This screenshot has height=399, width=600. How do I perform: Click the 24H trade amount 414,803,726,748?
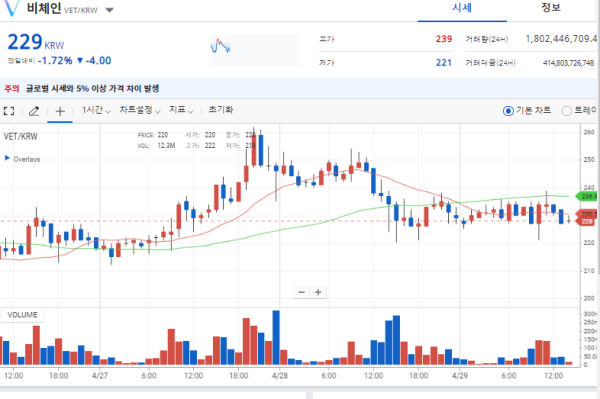(568, 63)
